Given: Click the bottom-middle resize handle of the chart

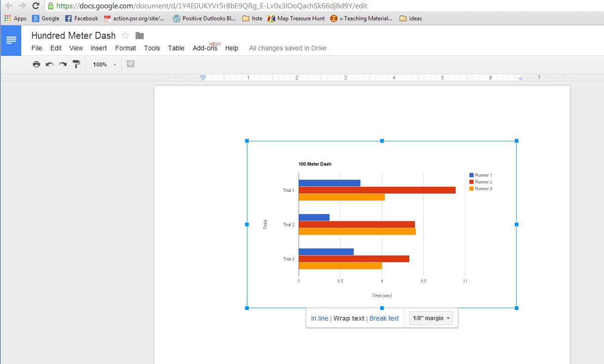Looking at the screenshot, I should click(x=382, y=308).
